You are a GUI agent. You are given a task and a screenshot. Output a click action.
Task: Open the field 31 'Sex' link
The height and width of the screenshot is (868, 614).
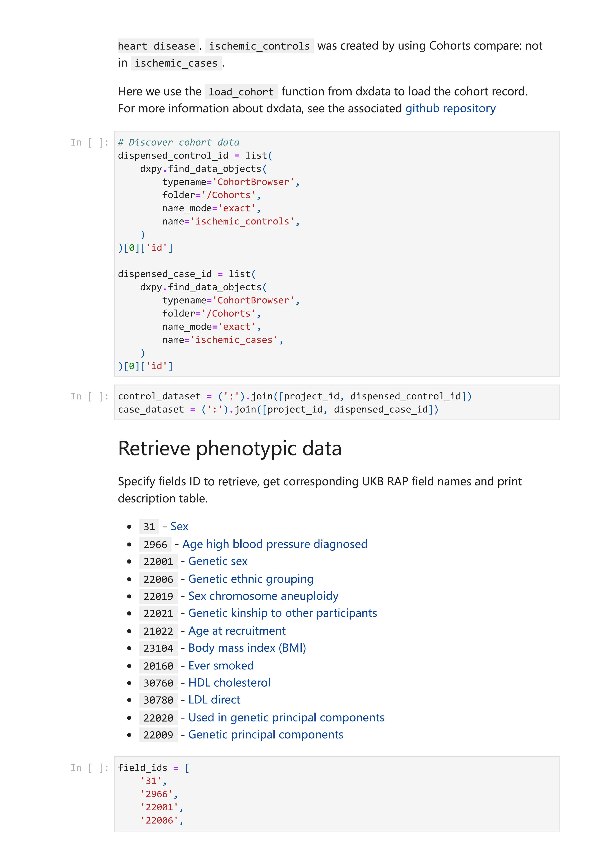(179, 526)
